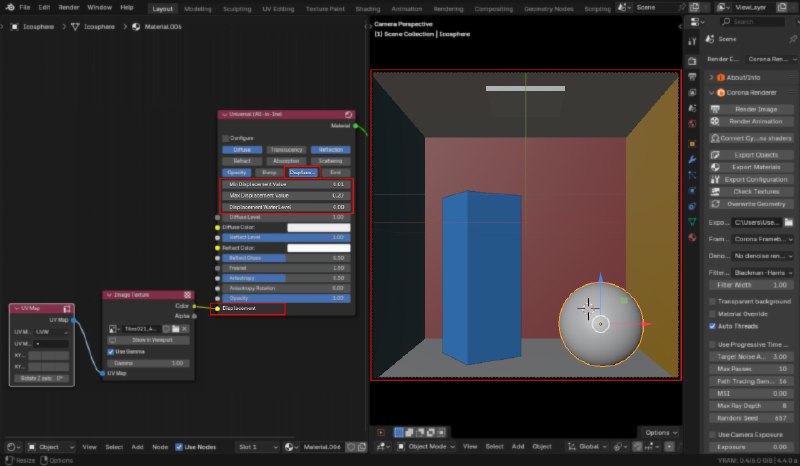The width and height of the screenshot is (800, 466).
Task: Click proportional editing icon in viewport header
Action: point(669,447)
